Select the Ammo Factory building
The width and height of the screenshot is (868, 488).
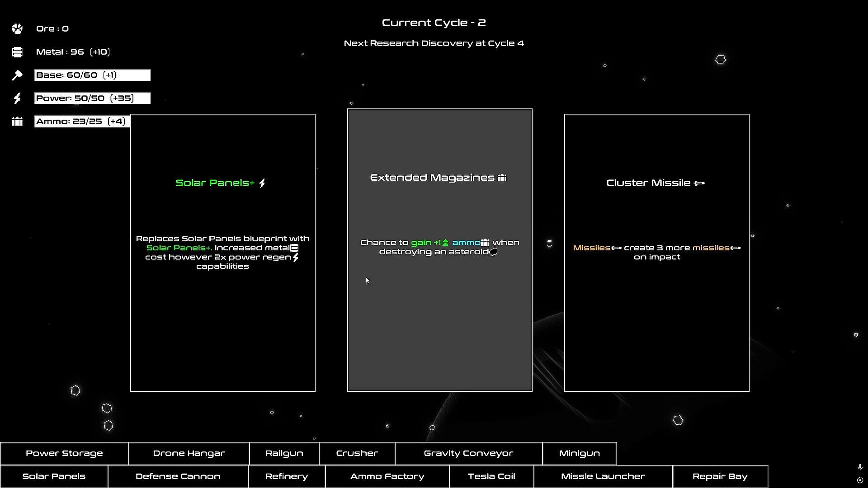tap(387, 477)
